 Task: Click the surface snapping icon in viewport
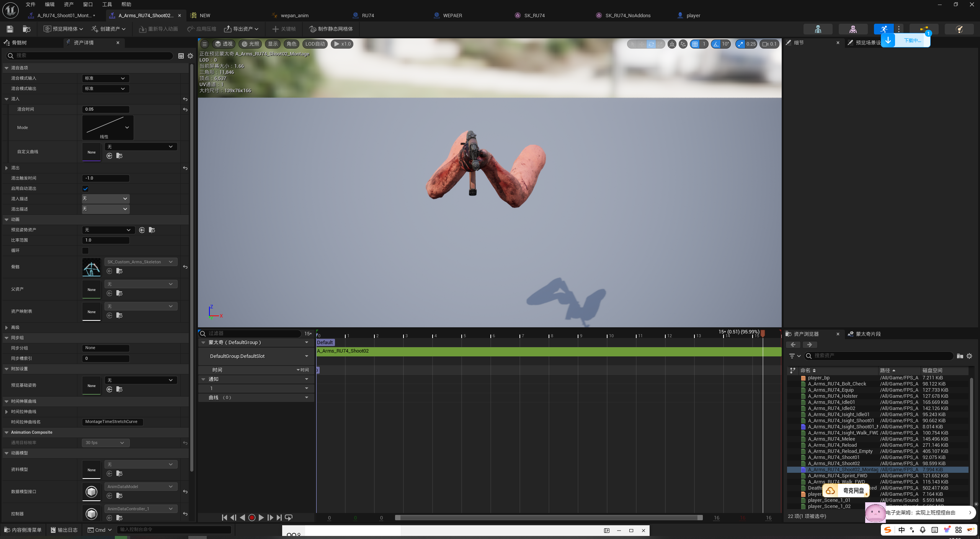point(683,44)
